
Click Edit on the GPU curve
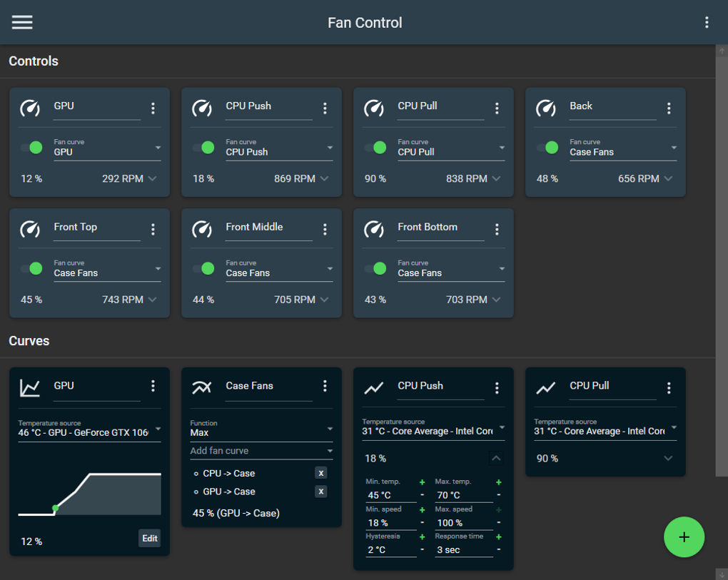149,538
